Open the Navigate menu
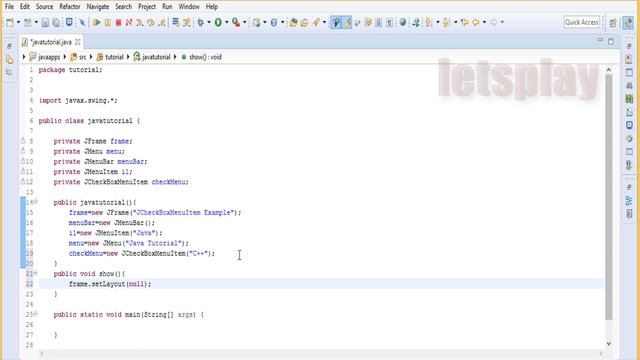Screen dimensions: 640x360 click(x=98, y=7)
